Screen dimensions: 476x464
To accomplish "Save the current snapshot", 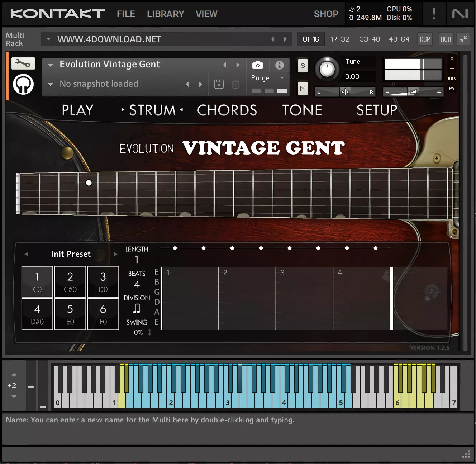I will 219,84.
